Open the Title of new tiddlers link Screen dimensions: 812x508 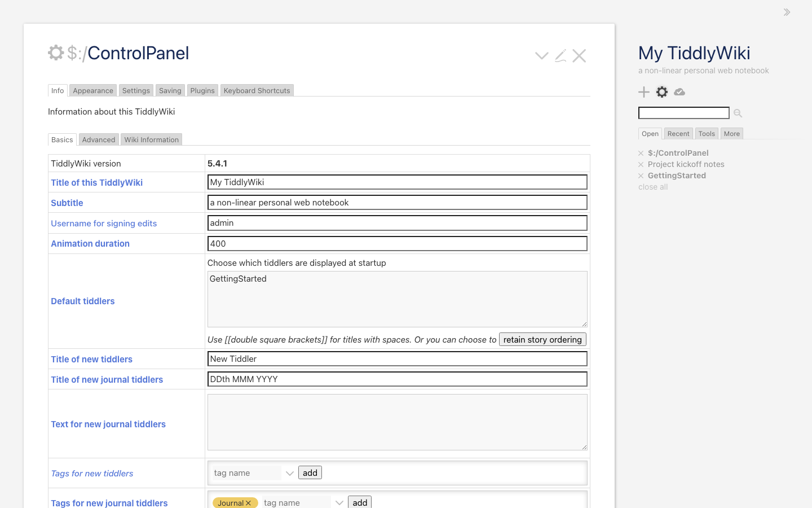(92, 359)
